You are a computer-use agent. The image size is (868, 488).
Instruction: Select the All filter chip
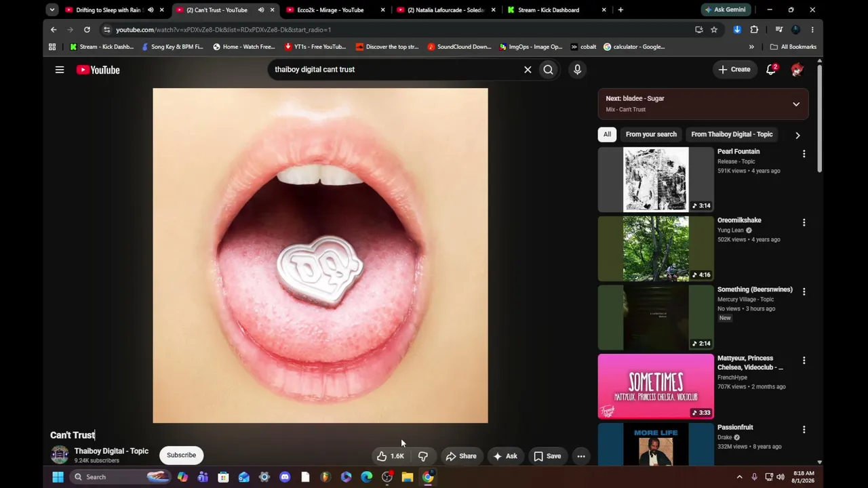tap(607, 134)
